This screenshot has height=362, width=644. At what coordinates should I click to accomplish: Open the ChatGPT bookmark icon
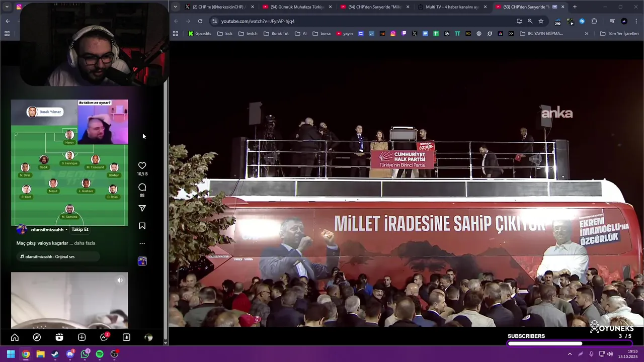478,34
